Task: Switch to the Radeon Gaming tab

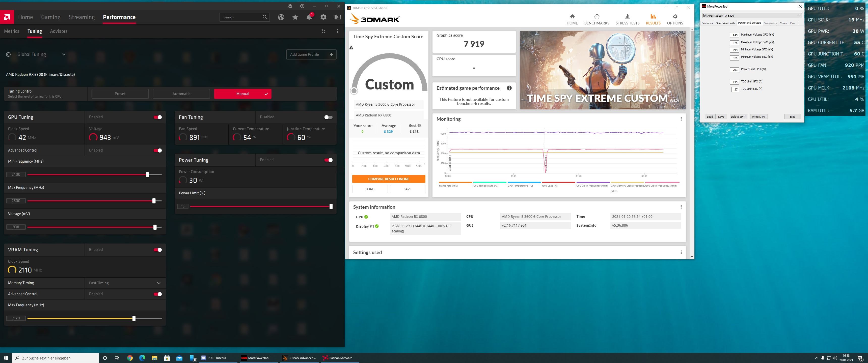Action: (51, 17)
